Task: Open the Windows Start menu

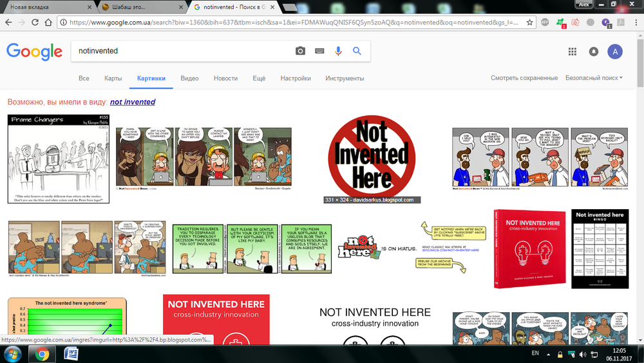Action: [x=12, y=353]
